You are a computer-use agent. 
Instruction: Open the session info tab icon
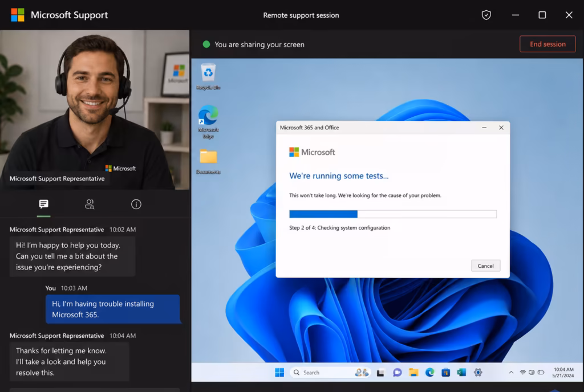[136, 204]
